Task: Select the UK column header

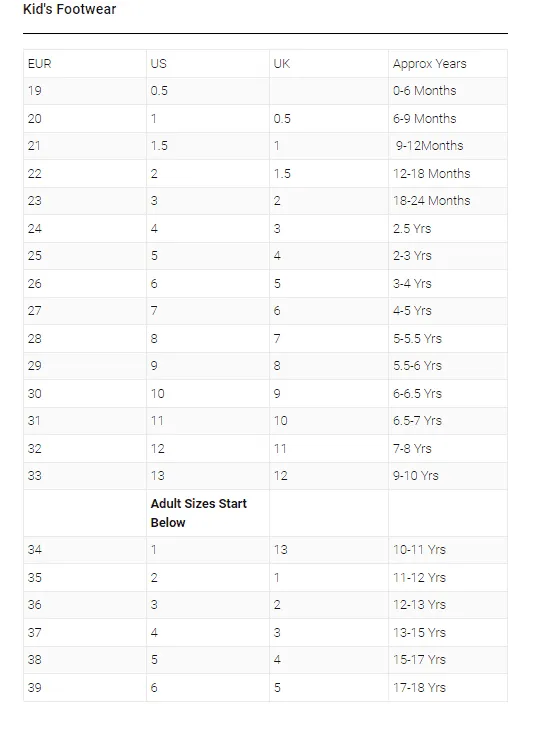Action: pyautogui.click(x=329, y=64)
